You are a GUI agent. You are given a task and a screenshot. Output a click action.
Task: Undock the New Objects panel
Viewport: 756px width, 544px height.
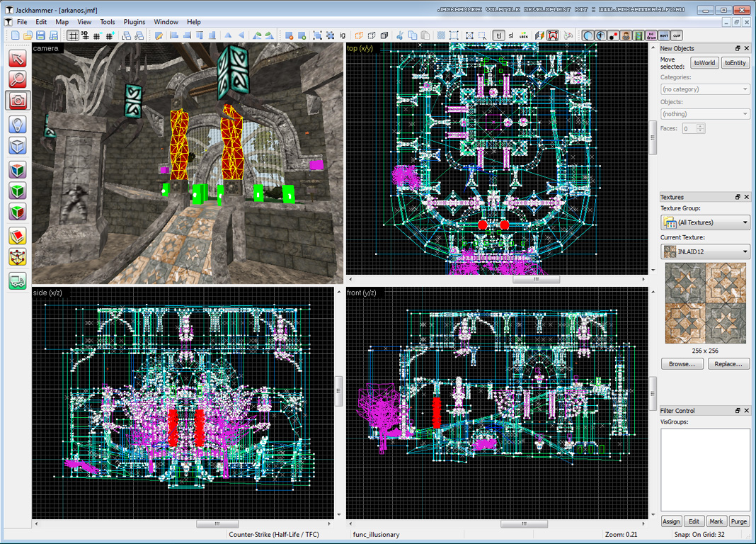point(738,48)
